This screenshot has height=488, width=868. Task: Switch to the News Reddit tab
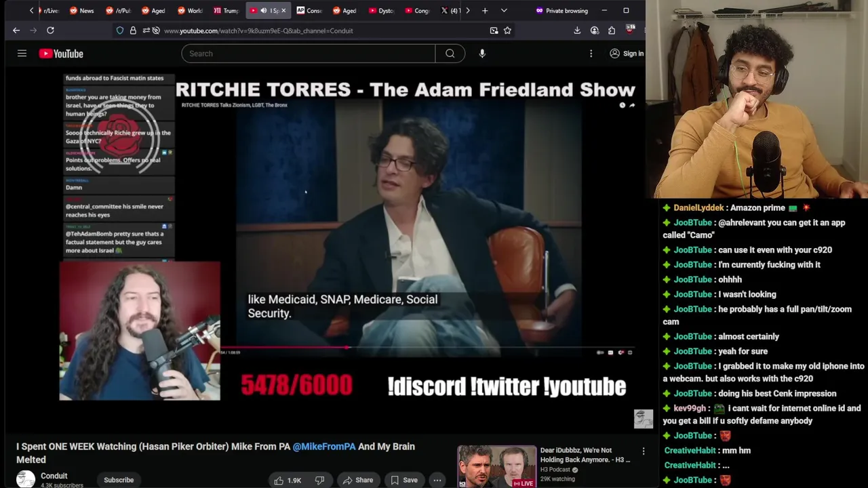[81, 11]
